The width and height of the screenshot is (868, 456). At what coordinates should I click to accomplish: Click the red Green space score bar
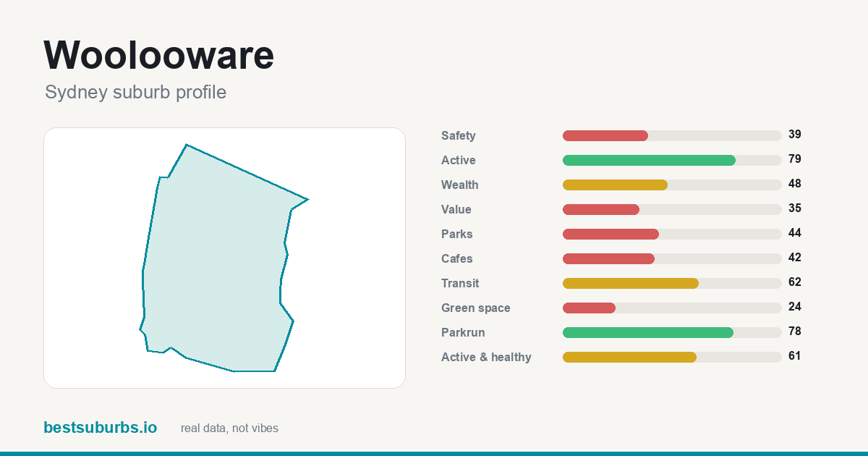point(589,308)
